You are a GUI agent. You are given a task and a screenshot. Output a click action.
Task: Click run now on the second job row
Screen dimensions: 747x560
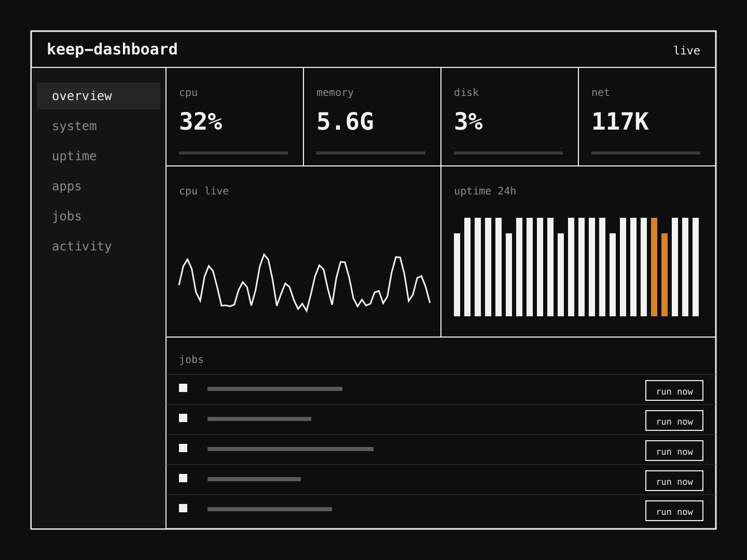coord(674,421)
